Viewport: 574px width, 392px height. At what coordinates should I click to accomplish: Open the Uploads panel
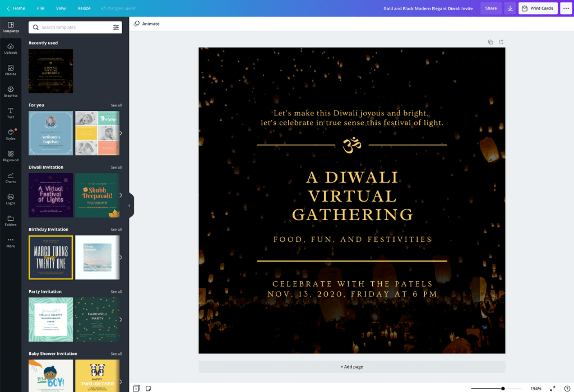coord(10,48)
